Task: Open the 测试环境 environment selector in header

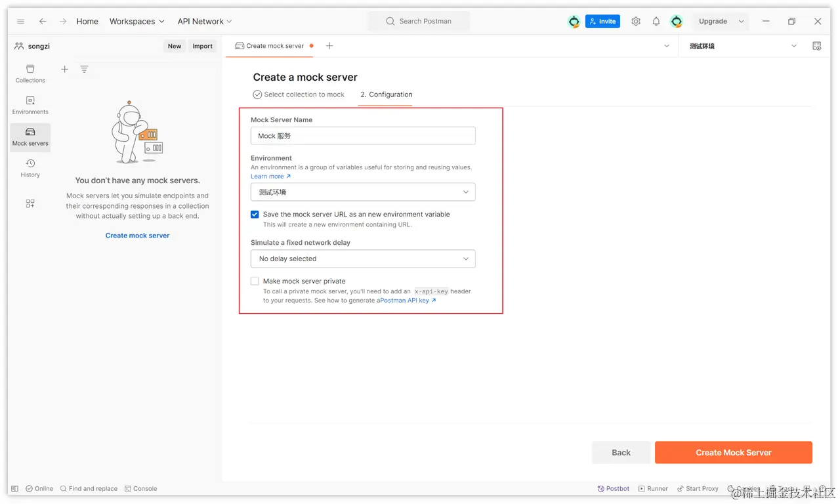Action: click(743, 46)
